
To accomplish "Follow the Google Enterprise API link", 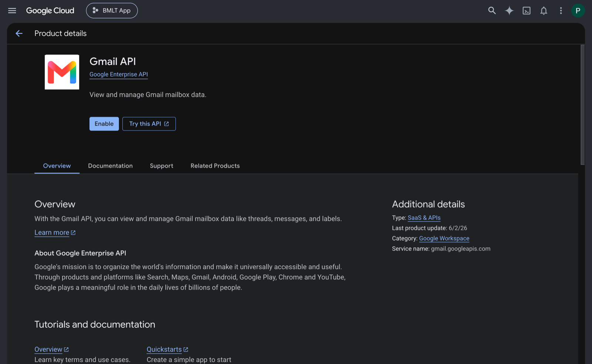I will coord(118,74).
